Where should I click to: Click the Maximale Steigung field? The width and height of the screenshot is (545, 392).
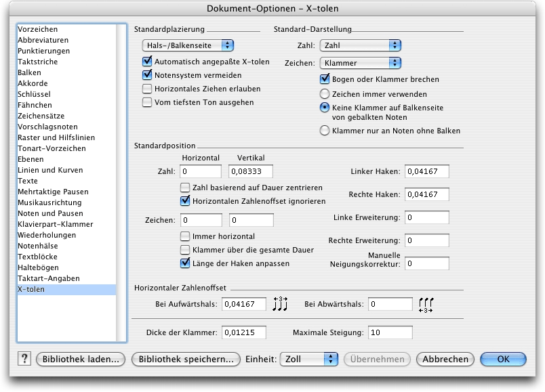390,332
